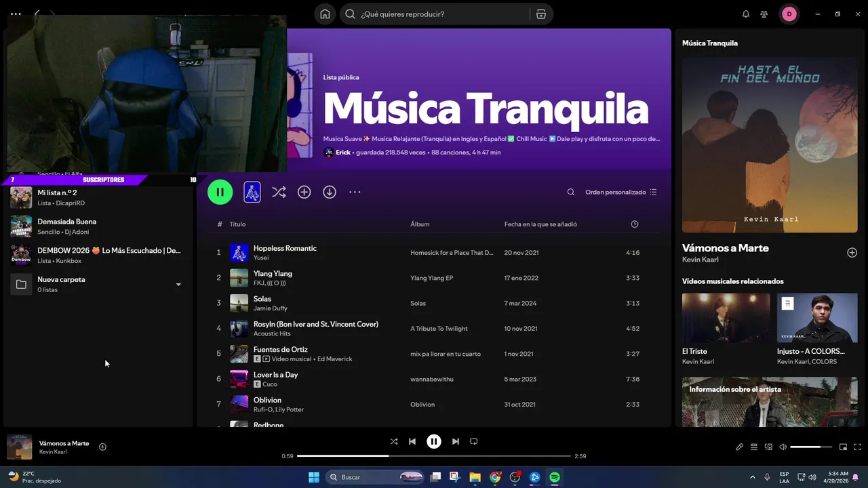Expand Nueva carpeta folder arrow
The width and height of the screenshot is (868, 488).
[178, 285]
